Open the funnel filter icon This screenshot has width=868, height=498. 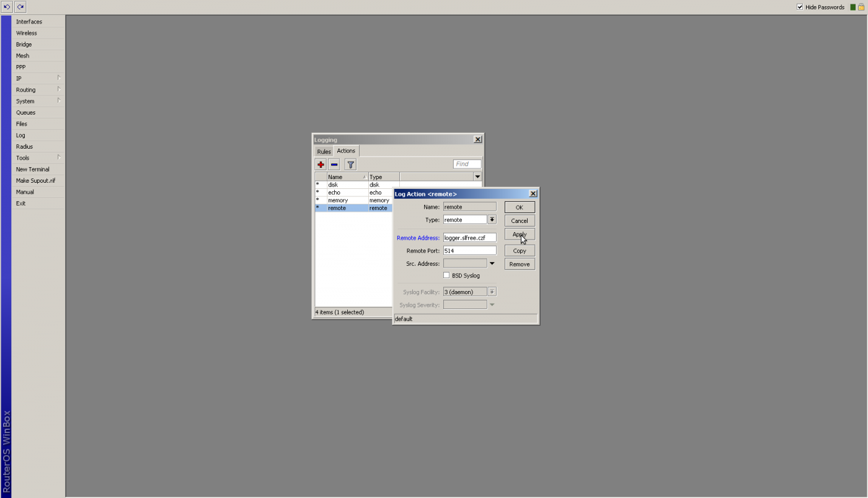point(350,164)
